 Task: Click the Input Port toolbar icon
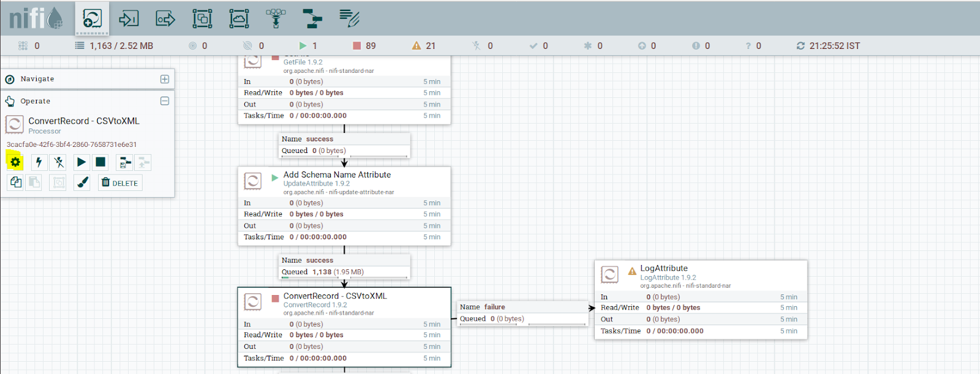(x=129, y=18)
